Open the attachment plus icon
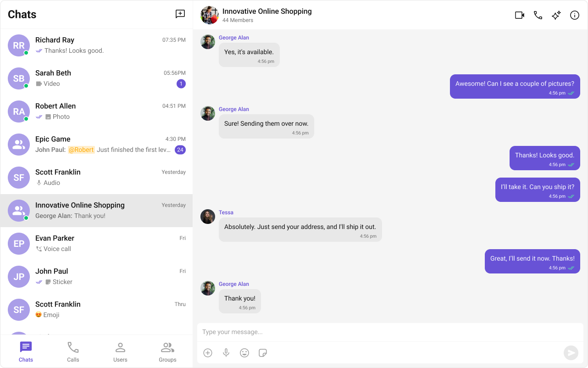588x368 pixels. 208,353
